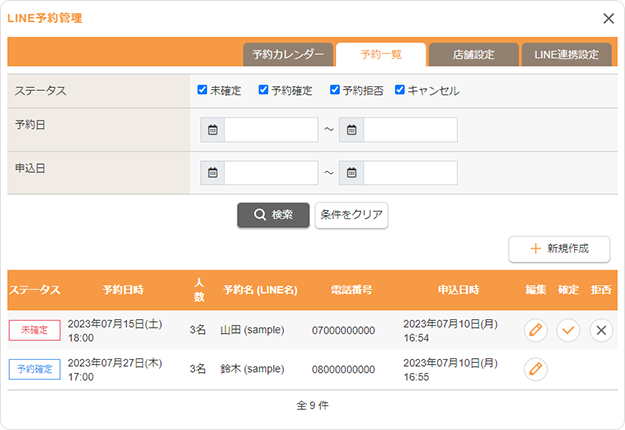The width and height of the screenshot is (625, 430).
Task: Reject 山田 reservation with X icon
Action: coord(600,330)
